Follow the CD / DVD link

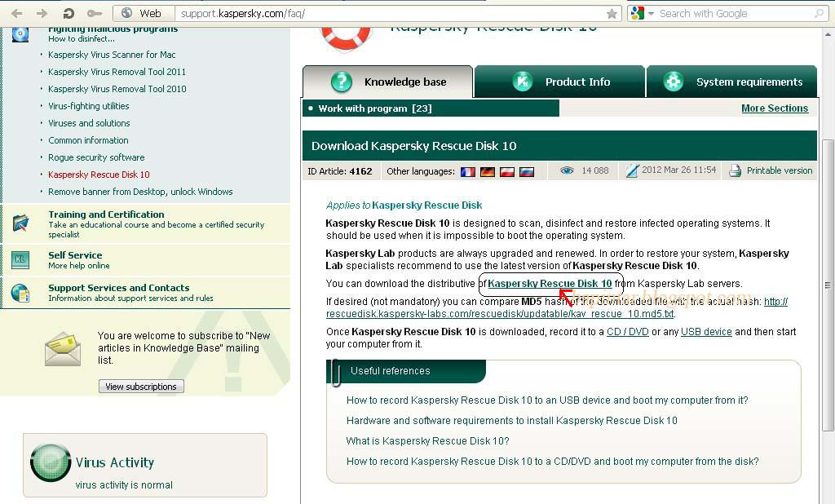(x=627, y=331)
